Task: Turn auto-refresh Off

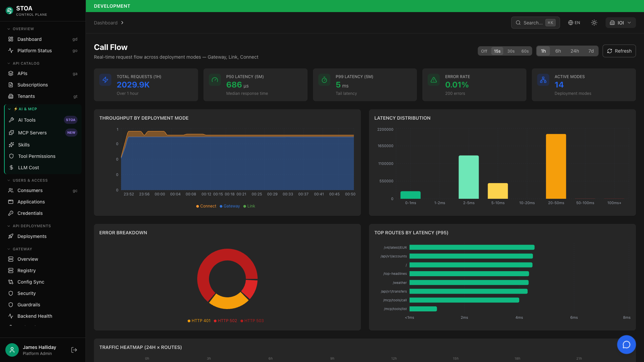Action: pos(484,51)
